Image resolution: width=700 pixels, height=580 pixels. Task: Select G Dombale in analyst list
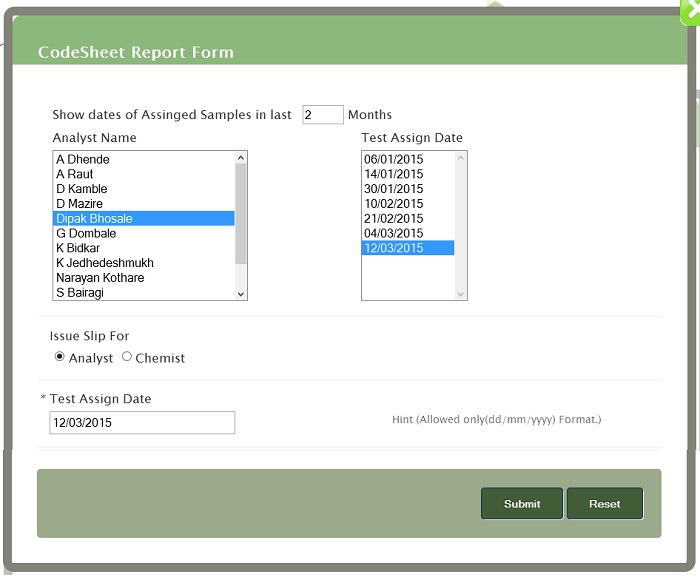pyautogui.click(x=86, y=234)
